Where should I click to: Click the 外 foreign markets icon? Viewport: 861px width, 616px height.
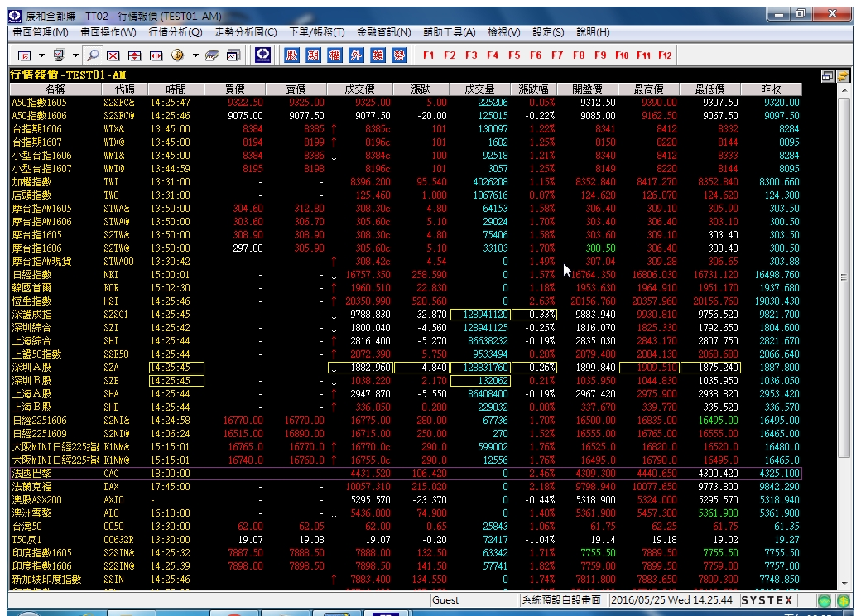coord(356,55)
